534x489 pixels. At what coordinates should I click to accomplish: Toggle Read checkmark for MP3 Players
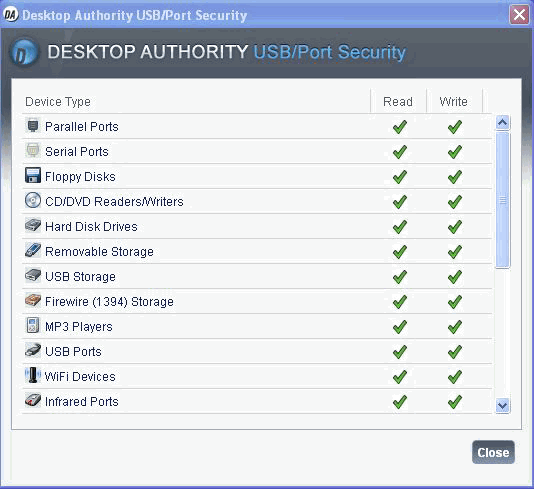point(400,327)
